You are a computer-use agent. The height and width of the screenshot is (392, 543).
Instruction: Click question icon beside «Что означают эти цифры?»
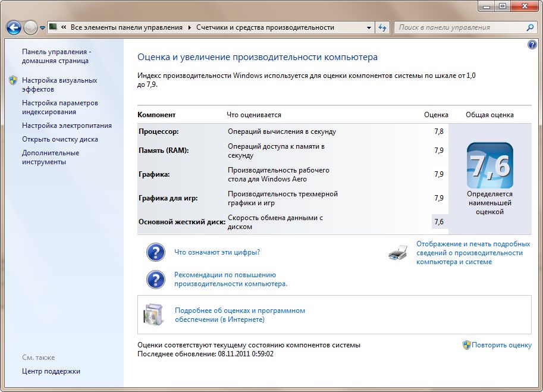(155, 252)
